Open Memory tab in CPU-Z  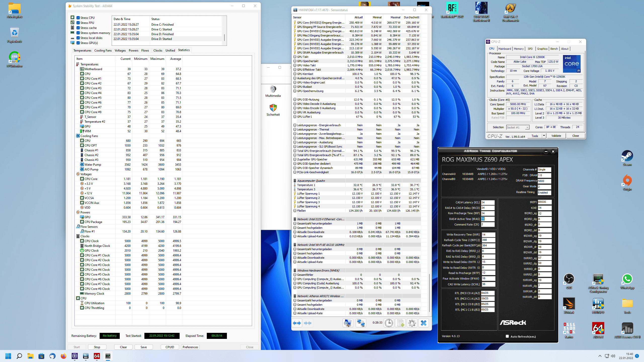coord(518,49)
